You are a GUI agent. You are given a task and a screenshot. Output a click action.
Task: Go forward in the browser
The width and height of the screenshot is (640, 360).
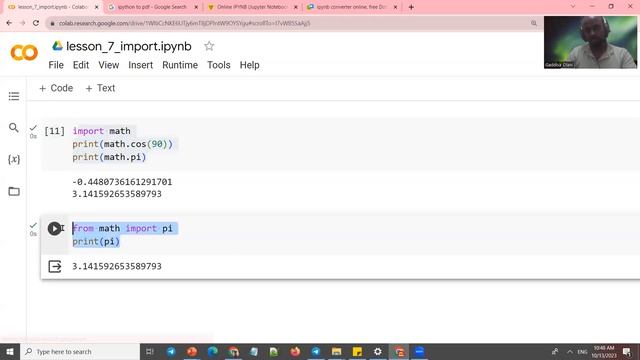(22, 23)
